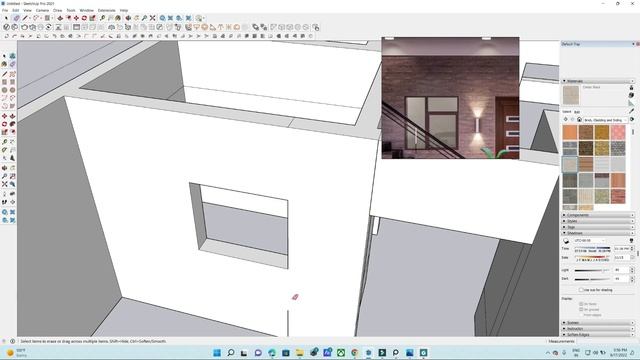
Task: Select the Line pencil tool in top toolbar
Action: (25, 18)
